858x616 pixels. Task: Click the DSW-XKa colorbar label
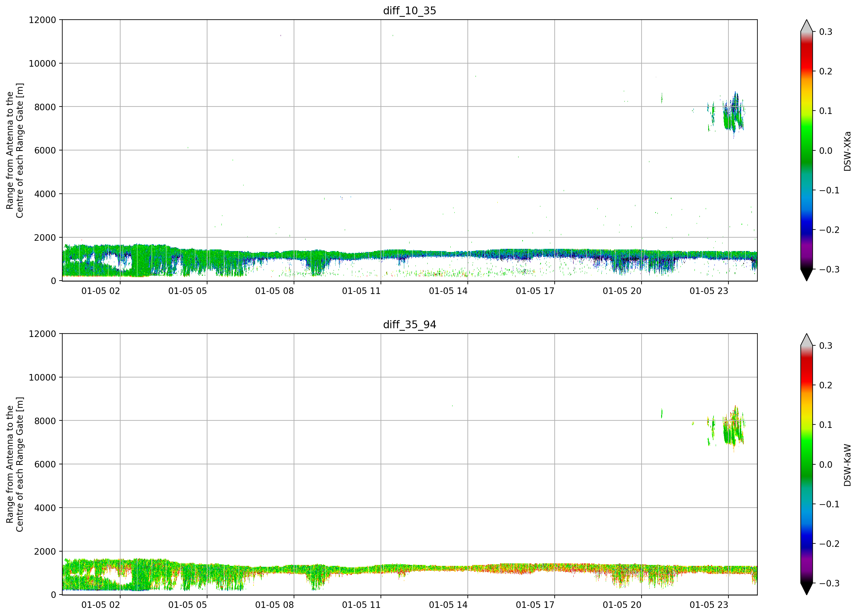pyautogui.click(x=847, y=151)
